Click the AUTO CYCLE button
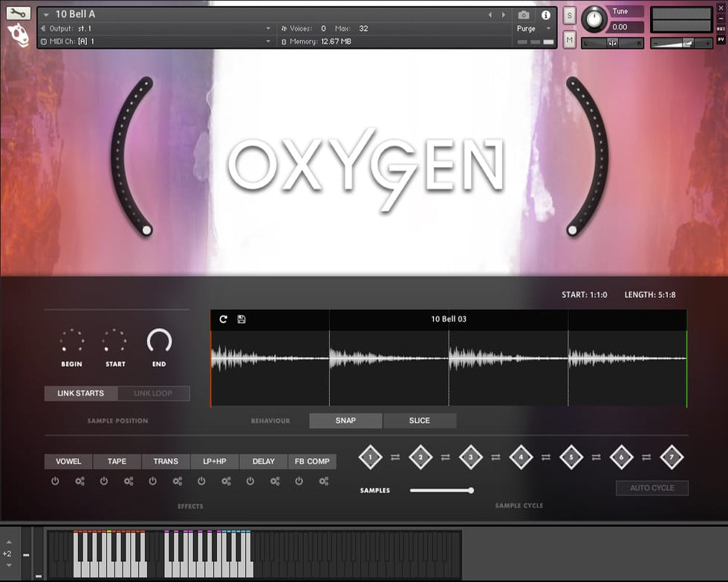 click(x=651, y=488)
